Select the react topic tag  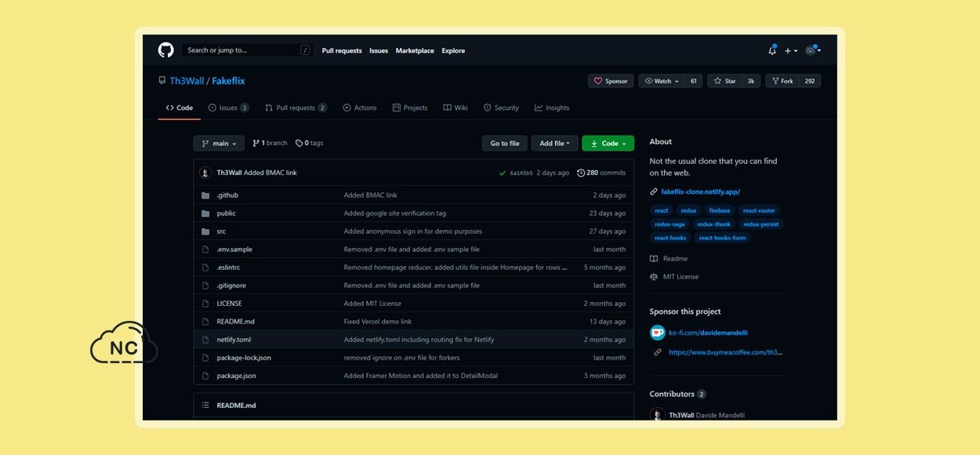pyautogui.click(x=662, y=210)
